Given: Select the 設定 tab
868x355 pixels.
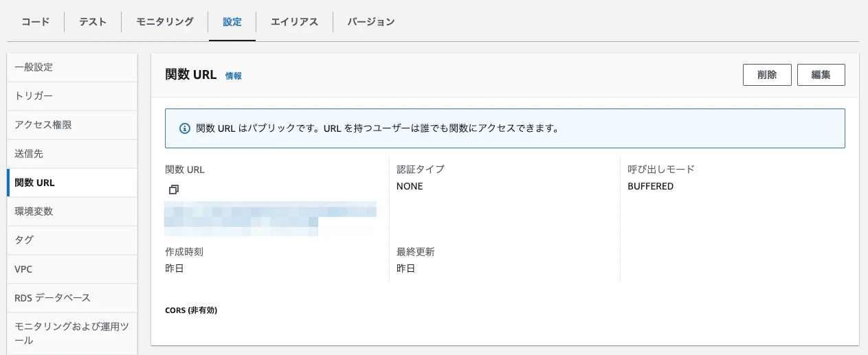Looking at the screenshot, I should coord(232,22).
